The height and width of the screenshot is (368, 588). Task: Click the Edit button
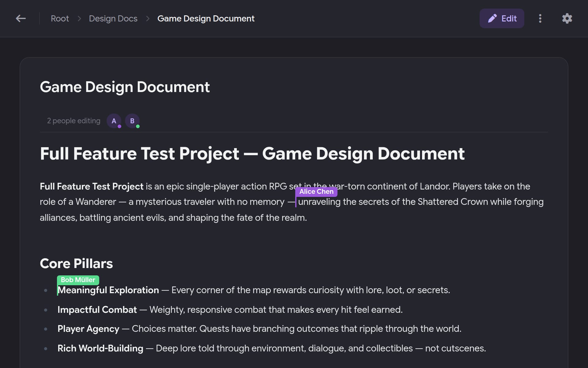pyautogui.click(x=502, y=18)
